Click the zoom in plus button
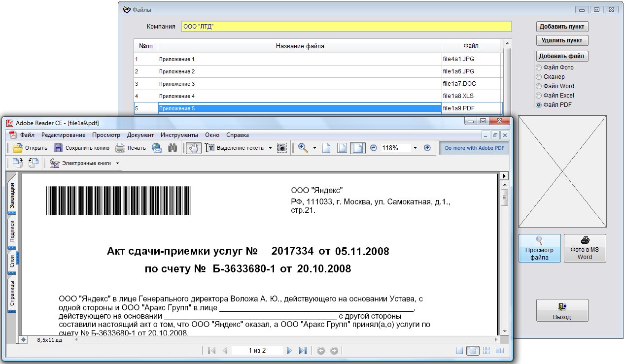Screen dimensions: 625x364 tap(427, 148)
